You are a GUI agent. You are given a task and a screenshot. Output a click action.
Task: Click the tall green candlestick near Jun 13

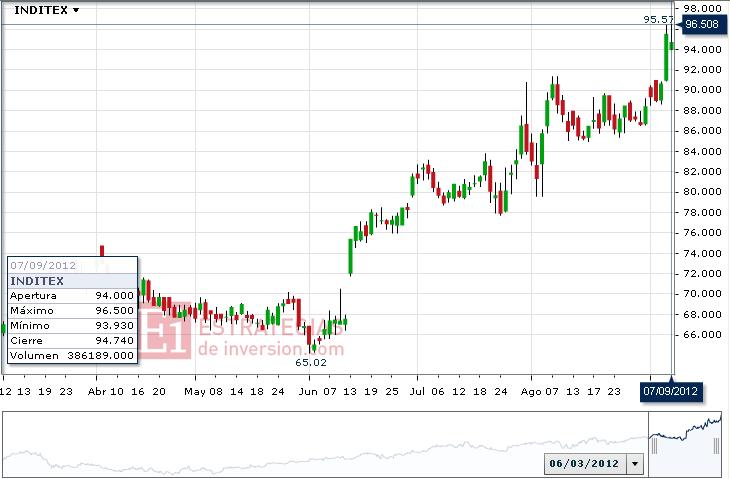351,256
